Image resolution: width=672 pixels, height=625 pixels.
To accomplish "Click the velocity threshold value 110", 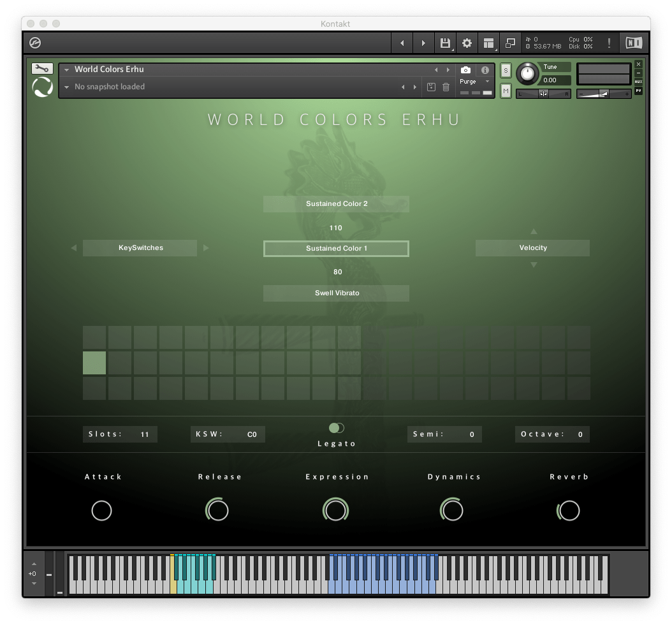I will (336, 228).
